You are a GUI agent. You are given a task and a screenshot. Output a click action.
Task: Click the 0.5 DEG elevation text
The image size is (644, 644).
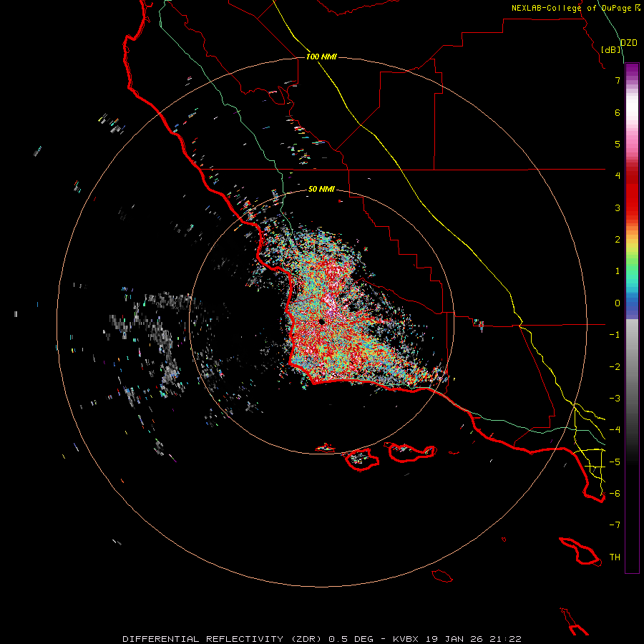tap(351, 639)
